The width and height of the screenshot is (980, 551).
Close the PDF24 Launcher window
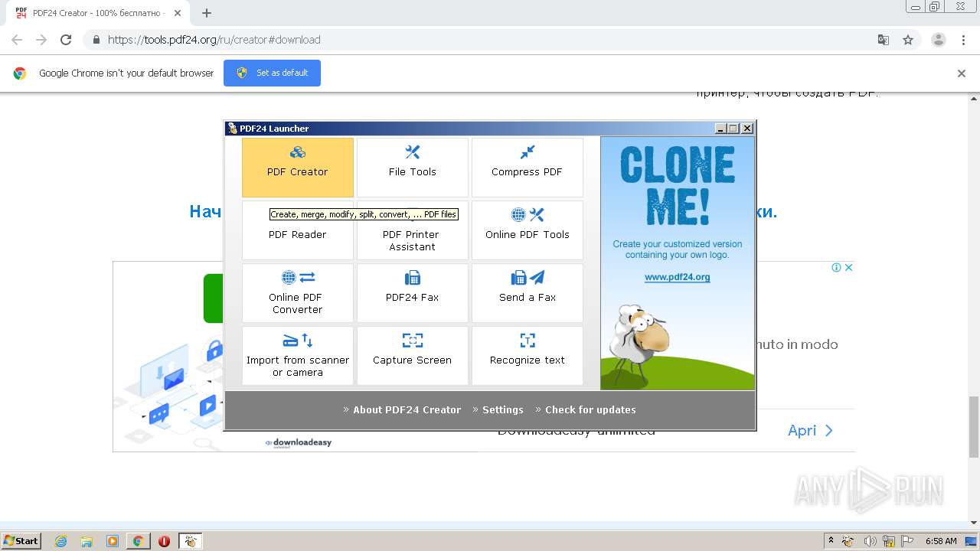[x=747, y=129]
